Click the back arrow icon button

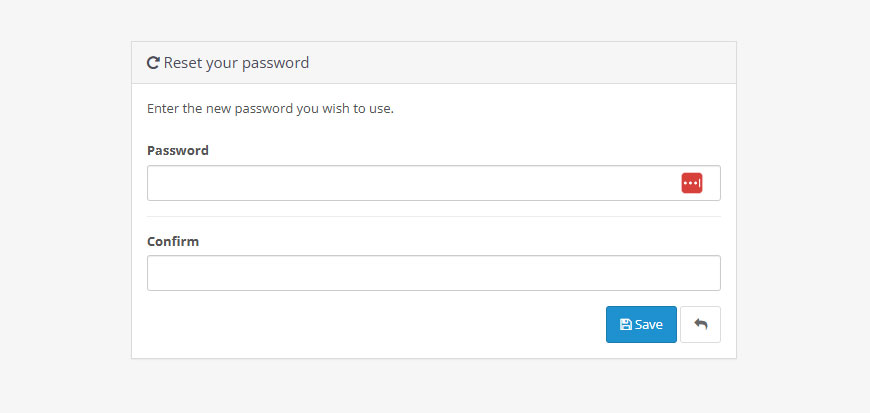[x=700, y=324]
